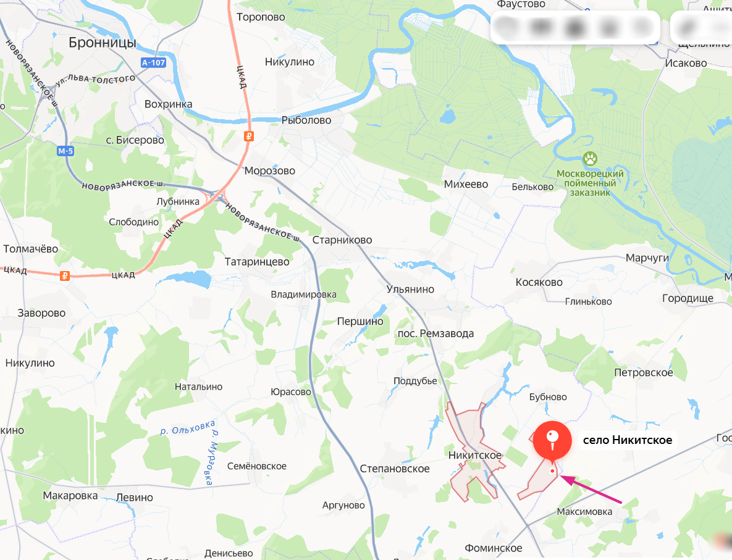The image size is (732, 560).
Task: Click the р. Ольховка river label
Action: click(x=188, y=427)
